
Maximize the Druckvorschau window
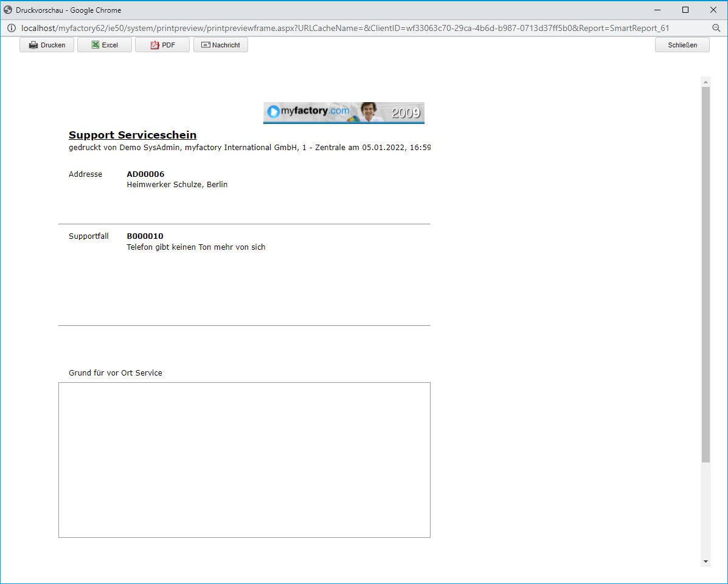[x=685, y=10]
